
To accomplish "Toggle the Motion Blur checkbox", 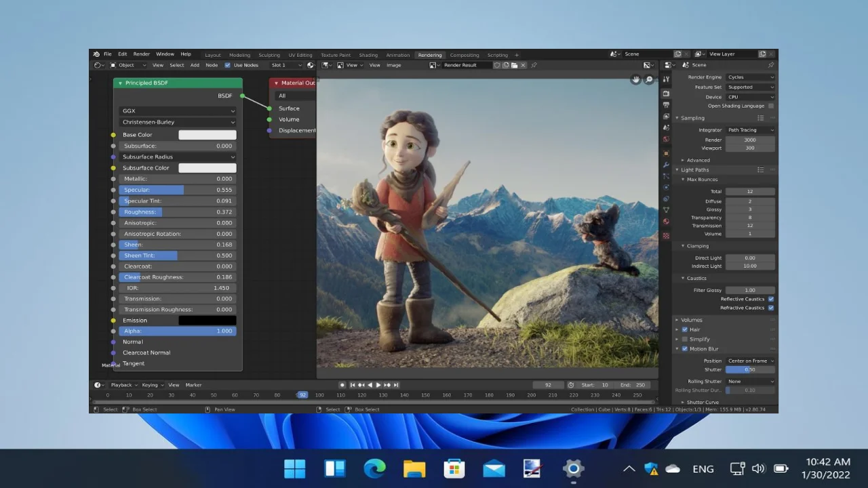I will coord(684,348).
